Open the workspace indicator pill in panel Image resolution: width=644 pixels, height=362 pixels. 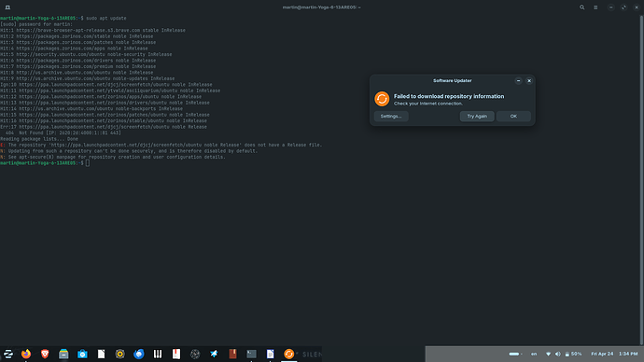[514, 354]
